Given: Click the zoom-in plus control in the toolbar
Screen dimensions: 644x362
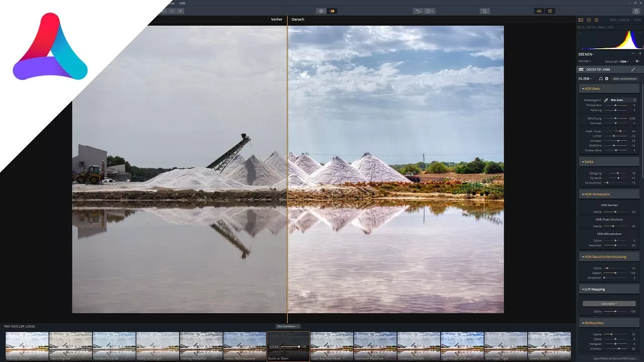Looking at the screenshot, I should 180,11.
